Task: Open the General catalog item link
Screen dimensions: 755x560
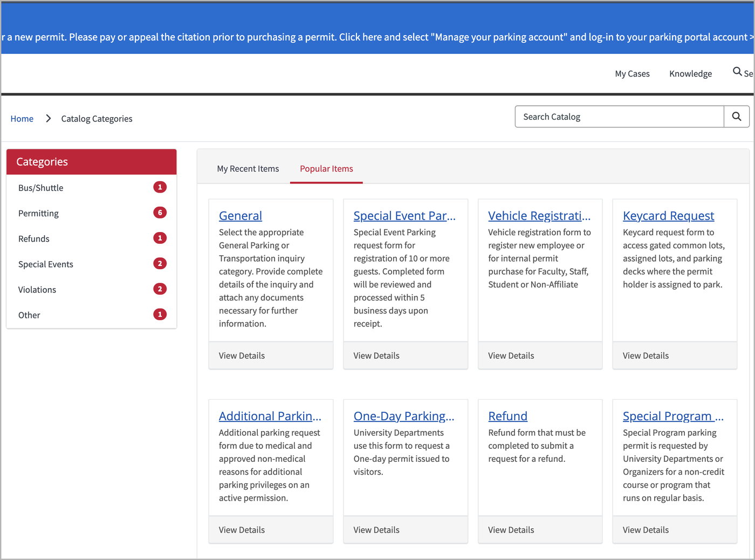Action: [241, 216]
